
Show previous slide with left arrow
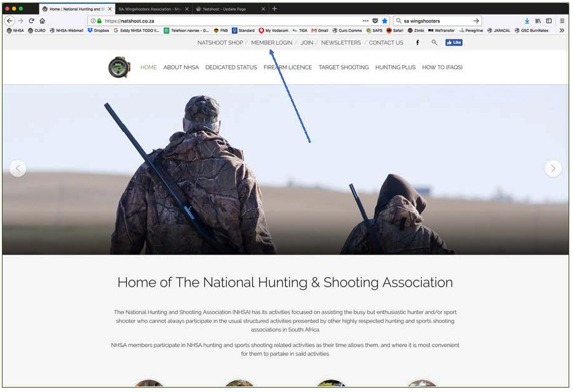[x=18, y=169]
